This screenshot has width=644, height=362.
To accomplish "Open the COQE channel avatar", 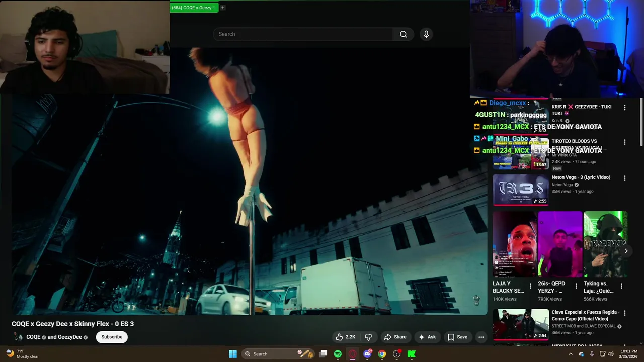I will [x=18, y=337].
